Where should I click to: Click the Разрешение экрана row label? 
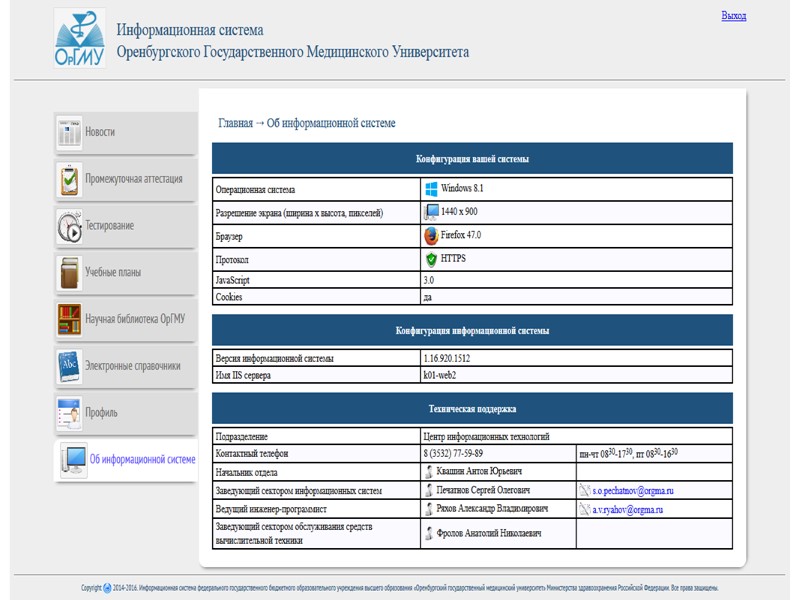point(299,213)
